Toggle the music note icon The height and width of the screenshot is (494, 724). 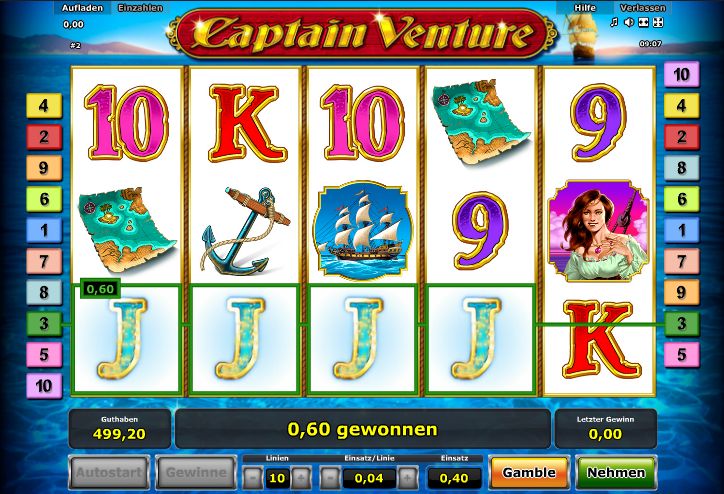[614, 22]
